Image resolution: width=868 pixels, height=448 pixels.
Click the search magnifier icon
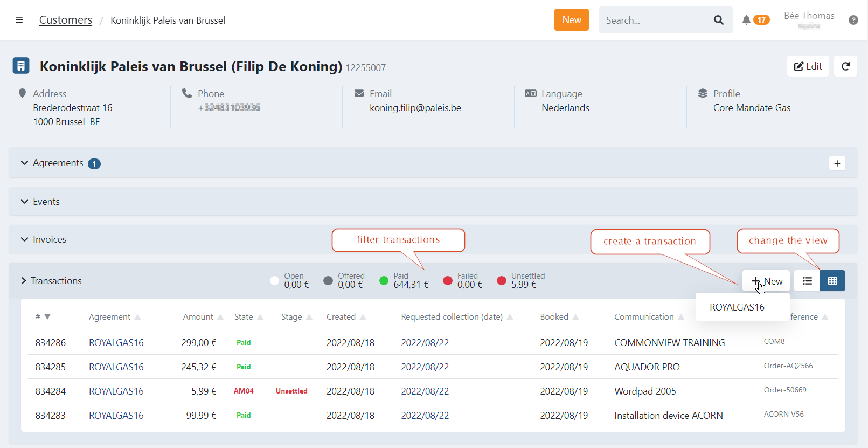click(x=718, y=20)
